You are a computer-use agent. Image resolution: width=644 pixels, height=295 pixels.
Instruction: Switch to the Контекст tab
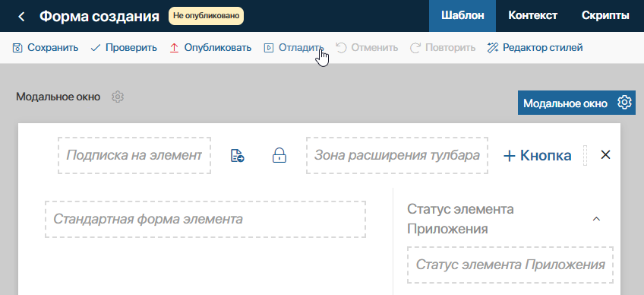point(532,16)
